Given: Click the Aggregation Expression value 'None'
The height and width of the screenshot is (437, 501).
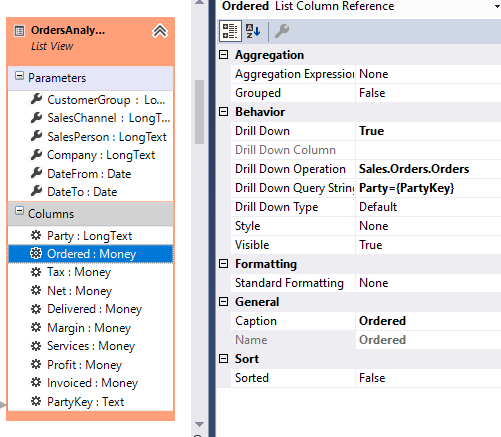Looking at the screenshot, I should coord(428,74).
